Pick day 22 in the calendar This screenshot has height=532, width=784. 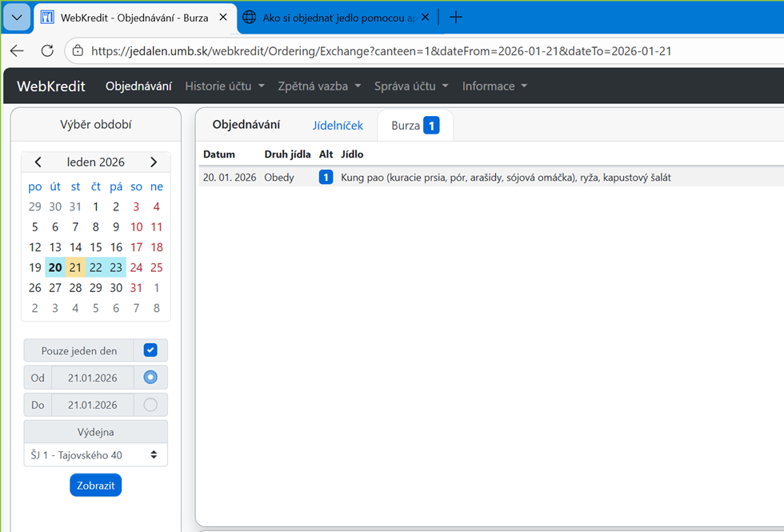[96, 268]
